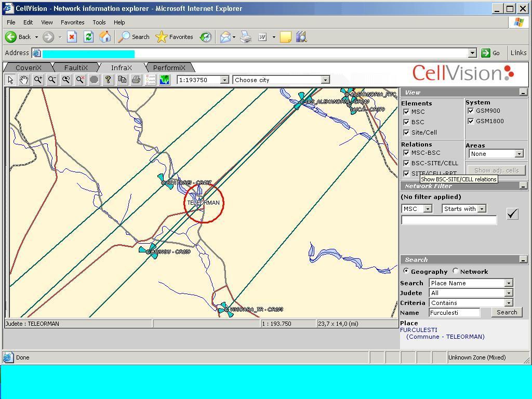Collapse the Network Filter panel
This screenshot has height=399, width=532.
pos(523,186)
